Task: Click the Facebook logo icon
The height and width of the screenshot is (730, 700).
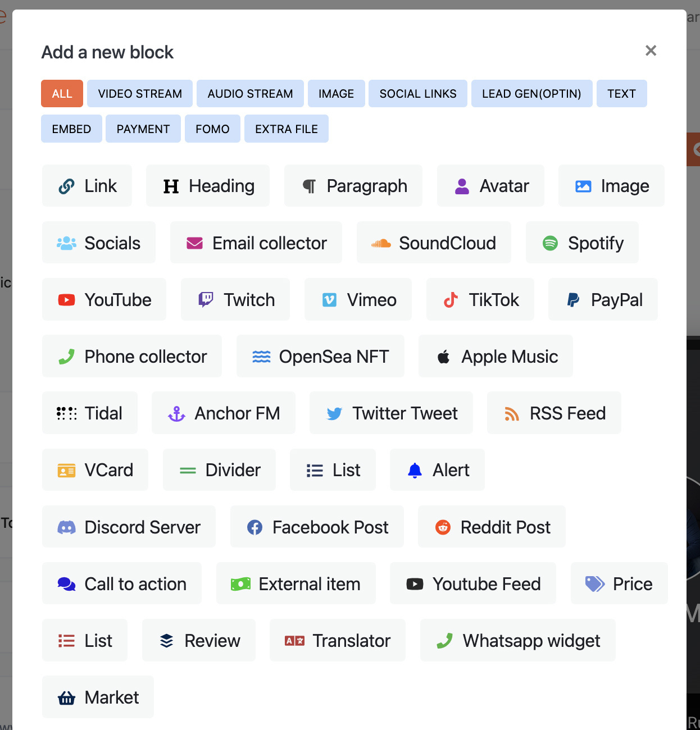Action: tap(254, 527)
